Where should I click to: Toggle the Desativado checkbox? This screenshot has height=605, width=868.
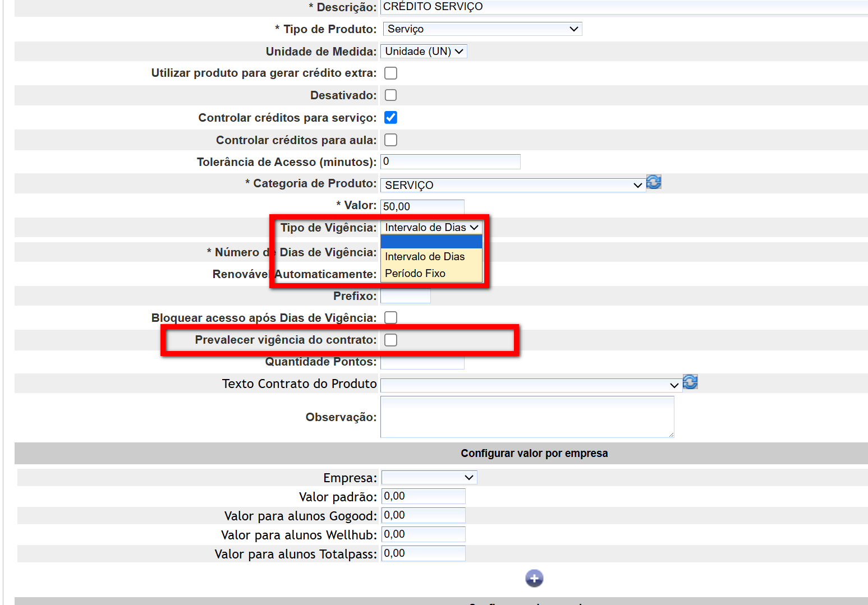coord(391,95)
